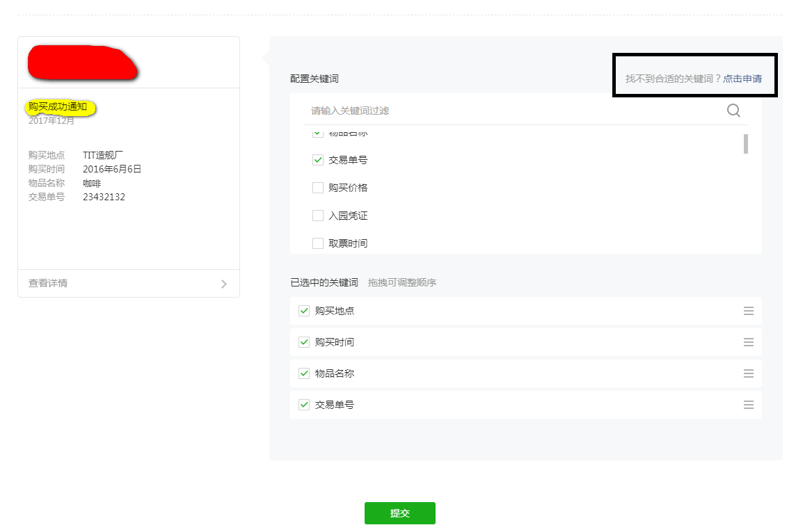Image resolution: width=796 pixels, height=532 pixels.
Task: Uncheck 购买地点 in selected keywords
Action: point(304,311)
